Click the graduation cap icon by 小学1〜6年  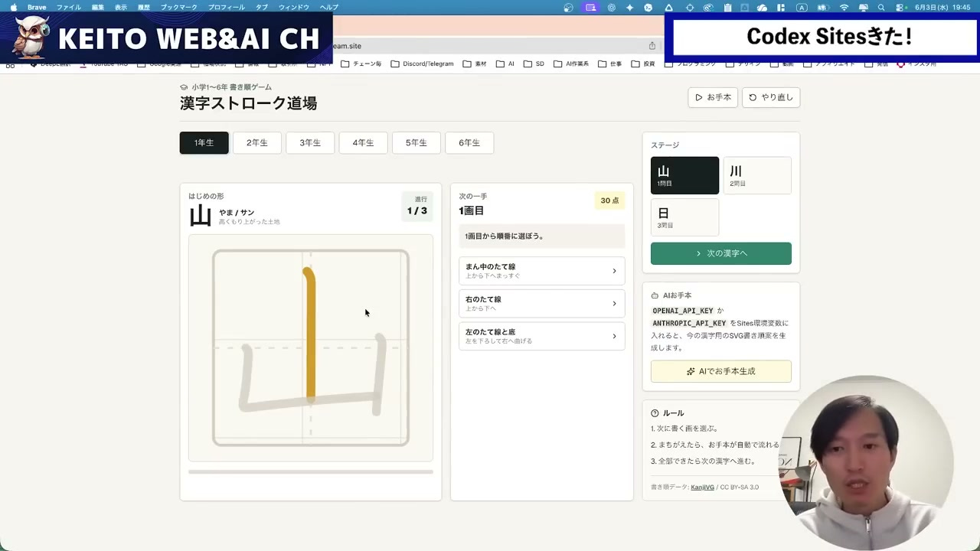[184, 87]
